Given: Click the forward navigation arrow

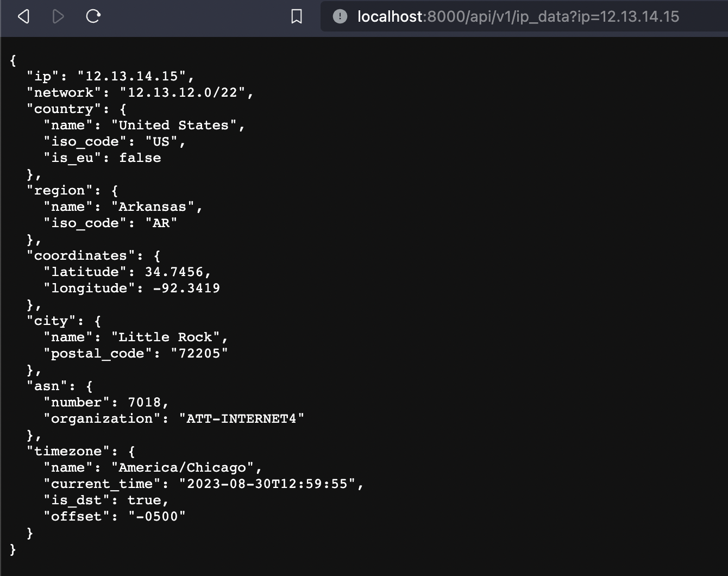Looking at the screenshot, I should [x=57, y=17].
